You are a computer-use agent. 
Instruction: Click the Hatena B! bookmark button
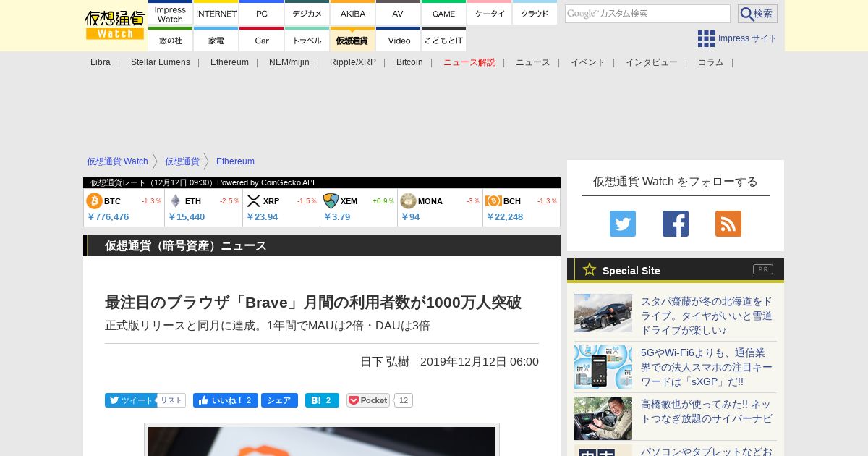(322, 400)
